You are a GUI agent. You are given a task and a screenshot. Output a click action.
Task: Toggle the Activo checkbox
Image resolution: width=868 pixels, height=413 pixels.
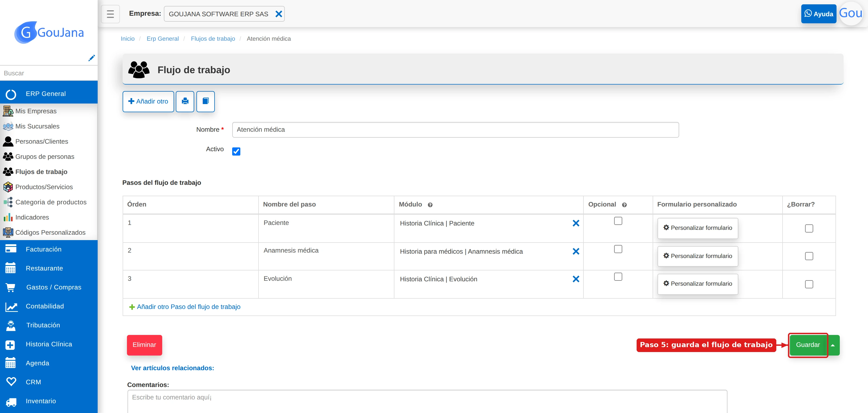point(236,151)
